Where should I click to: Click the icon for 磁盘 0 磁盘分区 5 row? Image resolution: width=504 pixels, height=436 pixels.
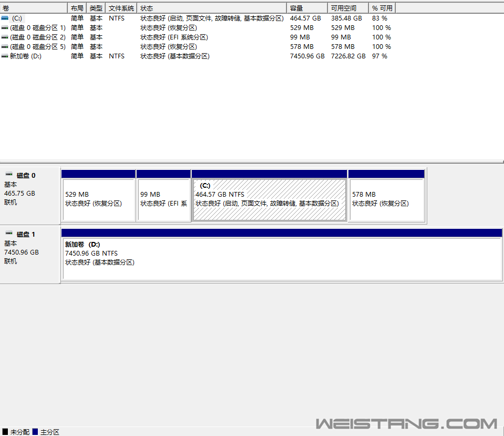[5, 46]
